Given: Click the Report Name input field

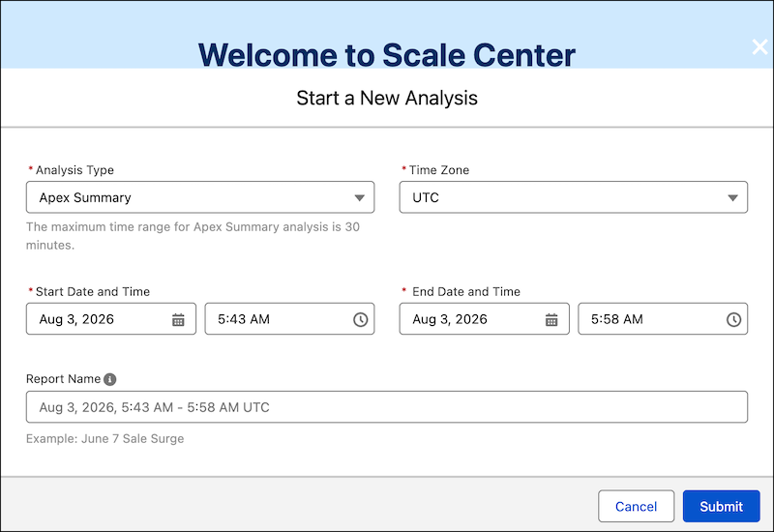Looking at the screenshot, I should [x=387, y=407].
